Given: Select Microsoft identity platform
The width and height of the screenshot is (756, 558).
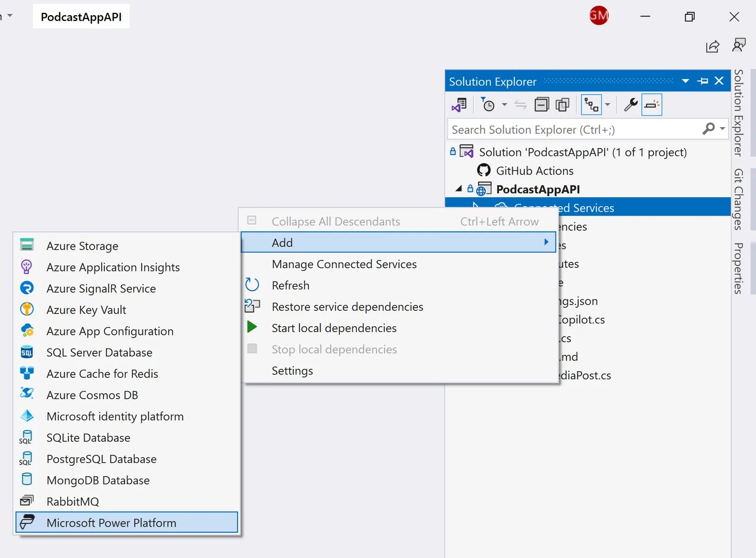Looking at the screenshot, I should coord(127,416).
